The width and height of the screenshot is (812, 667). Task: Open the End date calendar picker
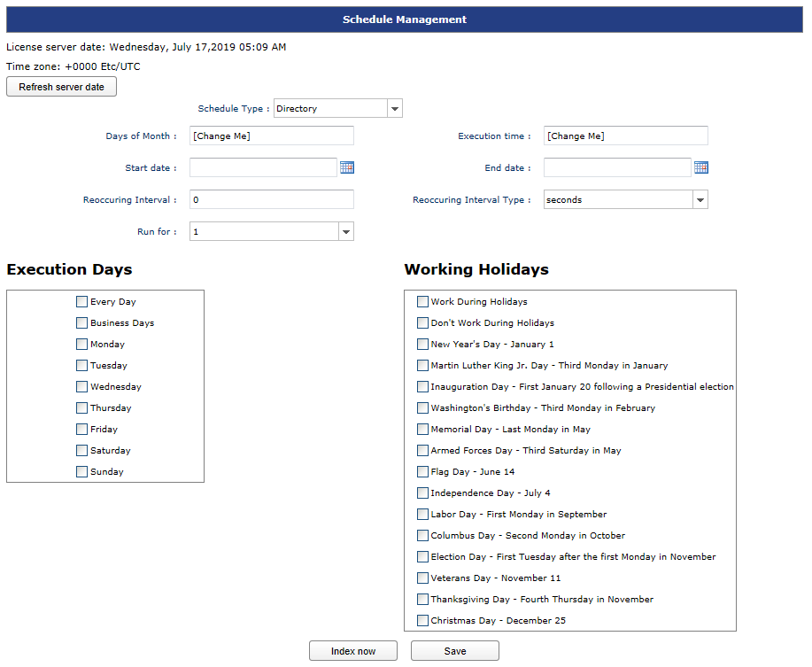[x=701, y=167]
